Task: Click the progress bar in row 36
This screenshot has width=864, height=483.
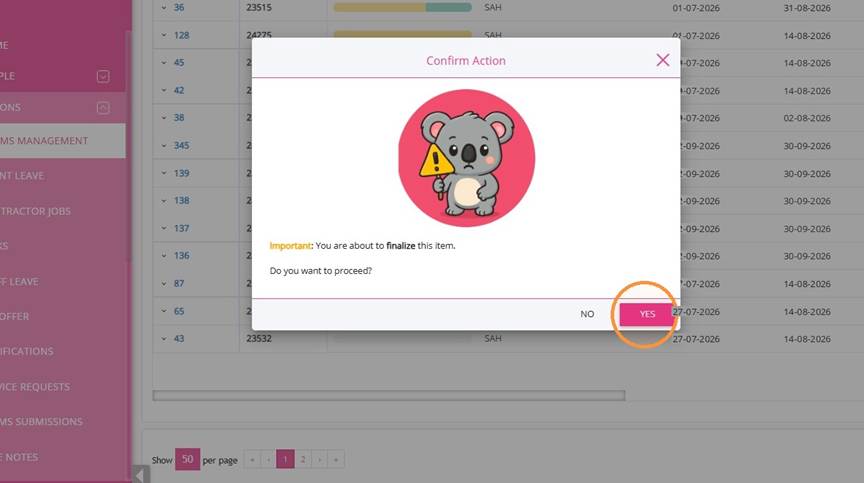Action: 402,7
